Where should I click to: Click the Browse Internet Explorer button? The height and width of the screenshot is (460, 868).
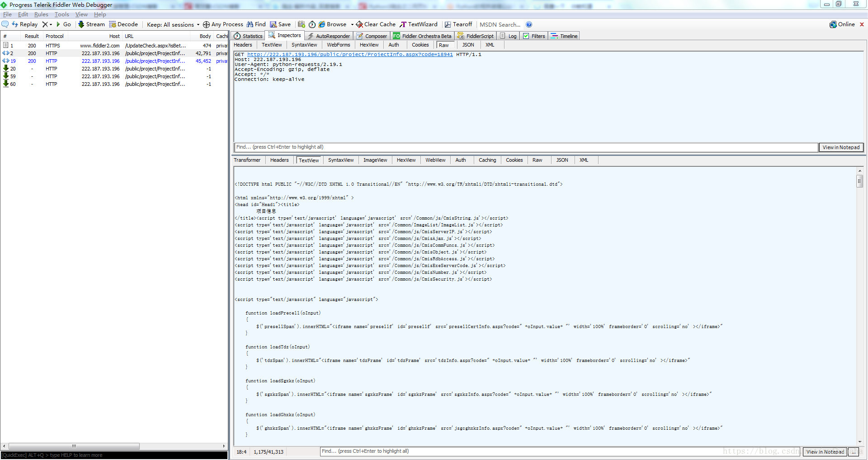(333, 24)
